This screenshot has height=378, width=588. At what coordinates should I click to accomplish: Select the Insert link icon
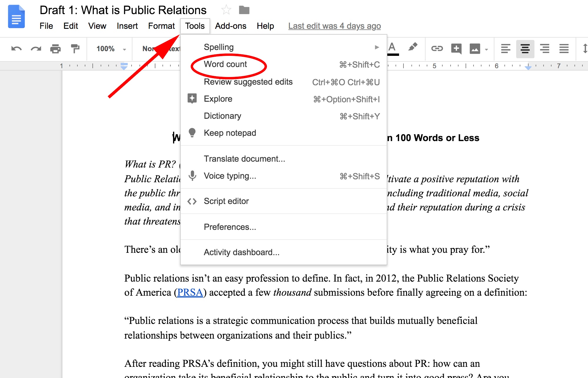point(437,48)
